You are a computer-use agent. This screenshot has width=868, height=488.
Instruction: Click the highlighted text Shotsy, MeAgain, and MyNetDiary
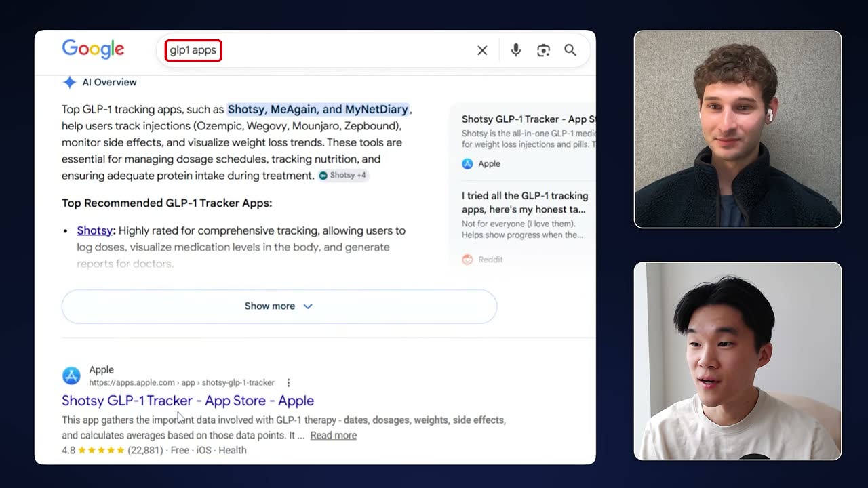click(x=318, y=109)
